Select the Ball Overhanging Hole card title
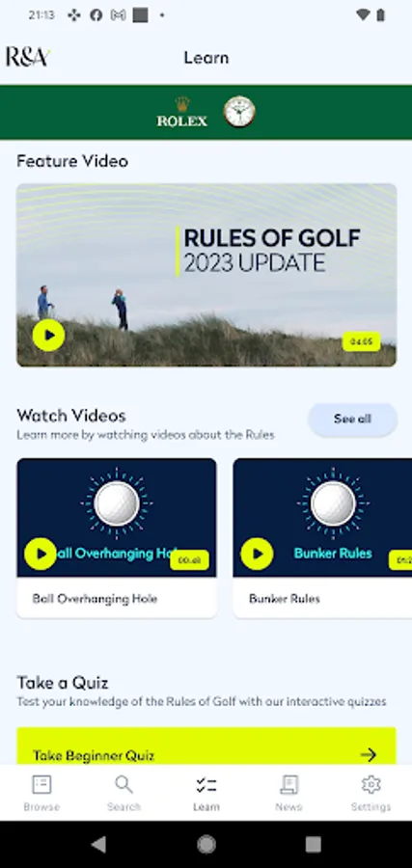412x868 pixels. point(95,598)
